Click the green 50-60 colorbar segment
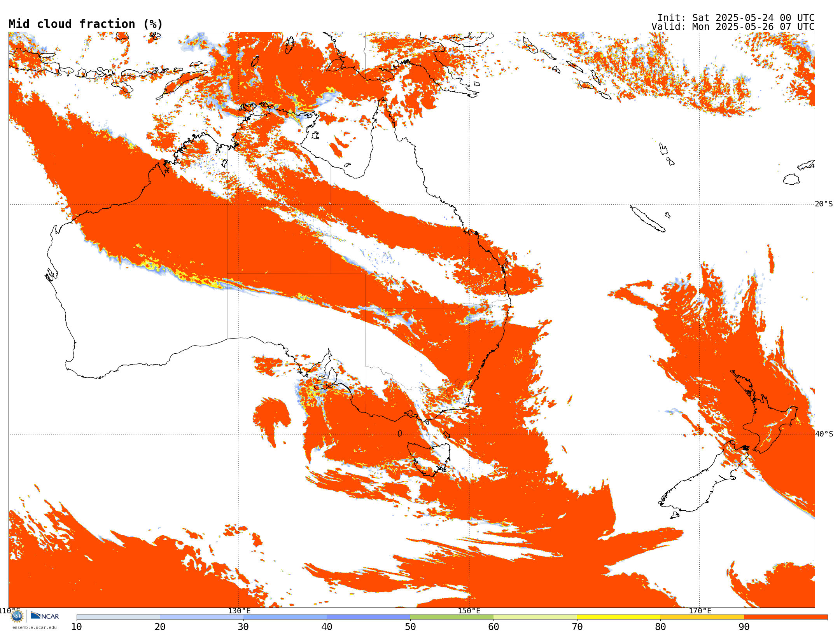The image size is (840, 632). tap(452, 617)
